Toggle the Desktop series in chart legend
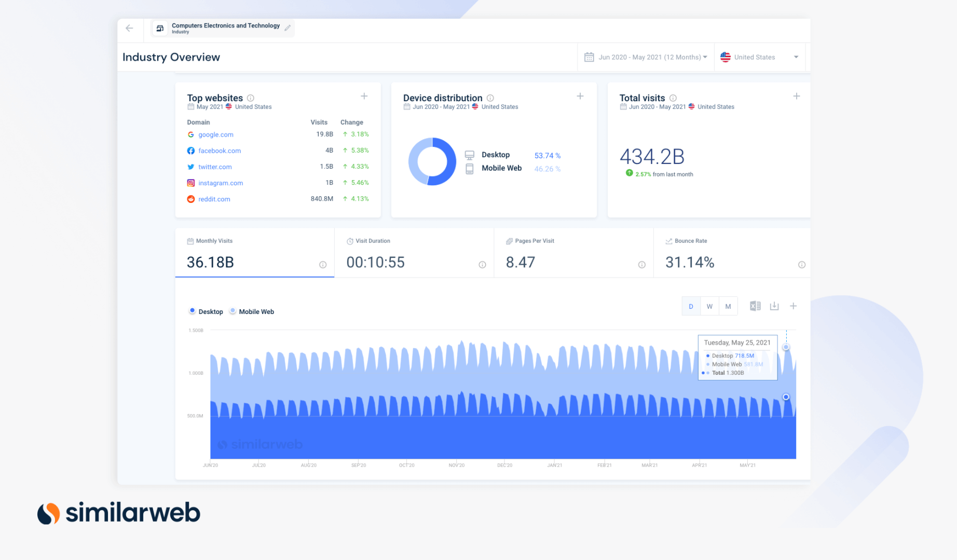The image size is (957, 560). point(206,311)
